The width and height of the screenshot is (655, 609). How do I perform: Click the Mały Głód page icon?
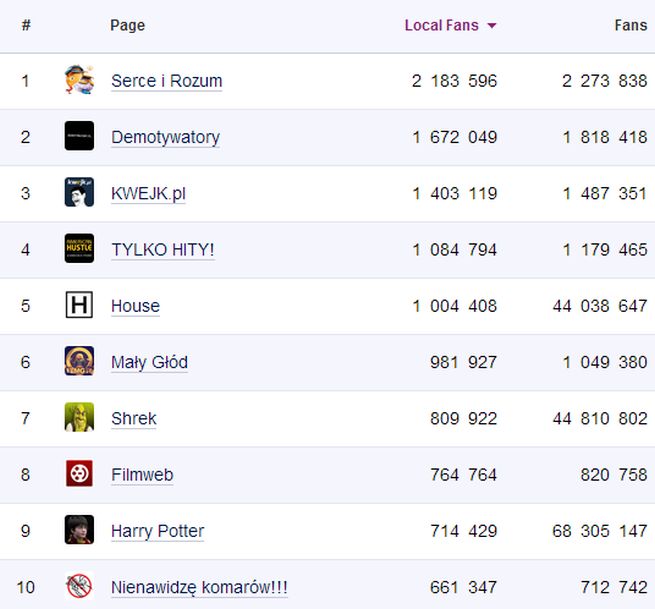pos(79,361)
